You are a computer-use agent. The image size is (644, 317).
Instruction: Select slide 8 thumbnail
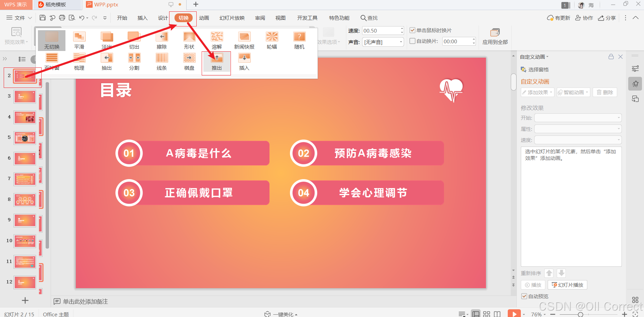pyautogui.click(x=25, y=200)
